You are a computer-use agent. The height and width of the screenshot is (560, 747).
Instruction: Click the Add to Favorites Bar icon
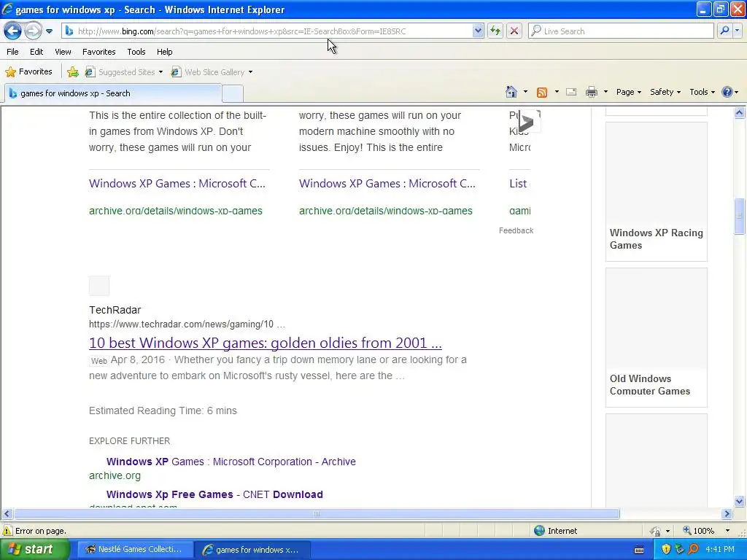(73, 72)
